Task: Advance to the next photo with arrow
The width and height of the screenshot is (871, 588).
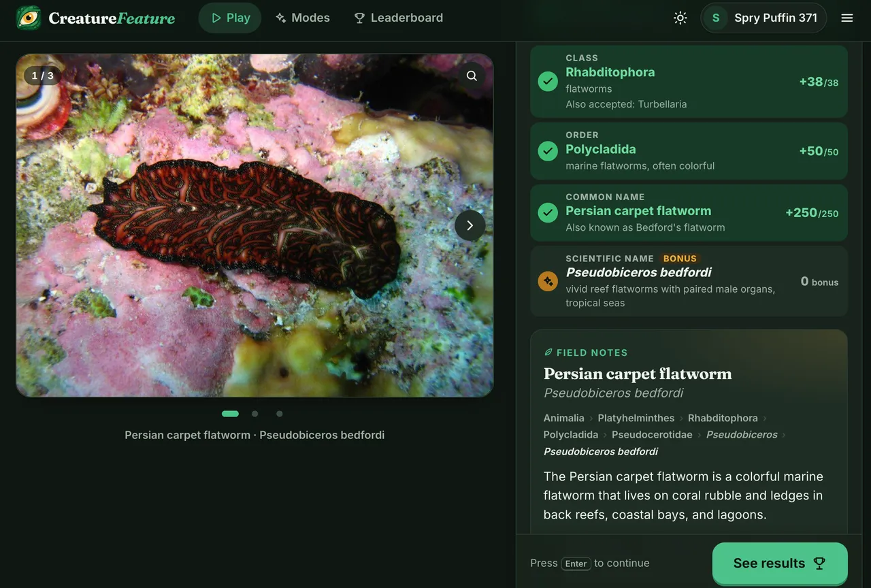Action: pos(470,225)
